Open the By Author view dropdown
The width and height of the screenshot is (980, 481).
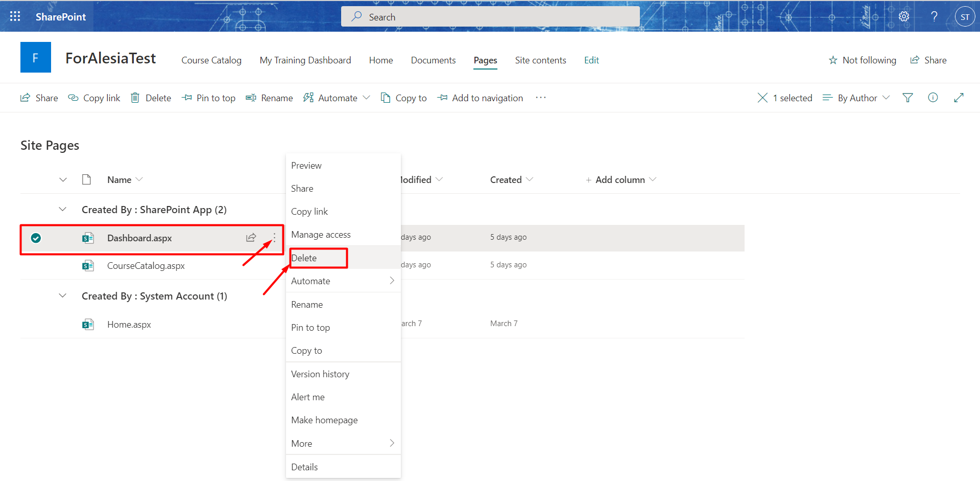[x=856, y=98]
